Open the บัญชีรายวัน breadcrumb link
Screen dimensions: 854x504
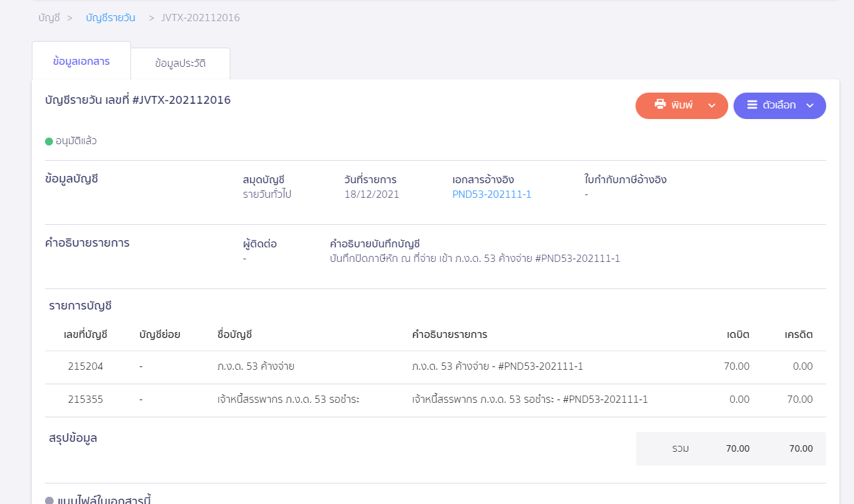(x=111, y=18)
